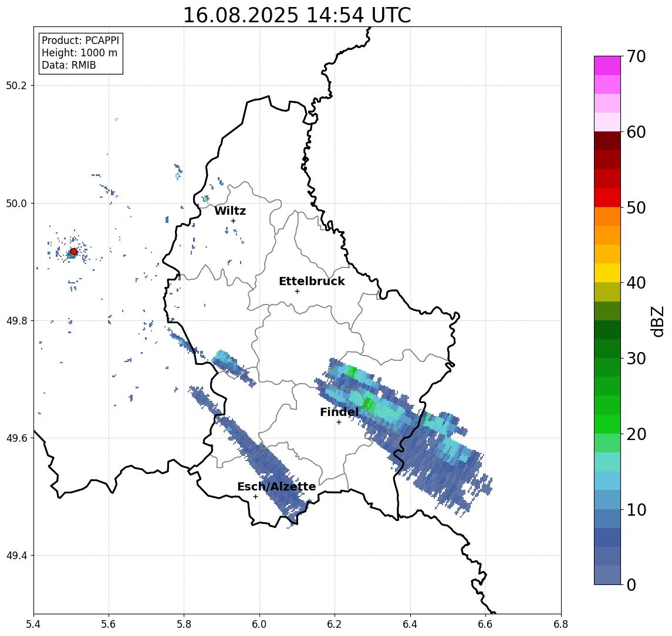Screen dimensions: 672x636
Task: Click the 49.6 latitude axis label
Action: click(x=16, y=438)
